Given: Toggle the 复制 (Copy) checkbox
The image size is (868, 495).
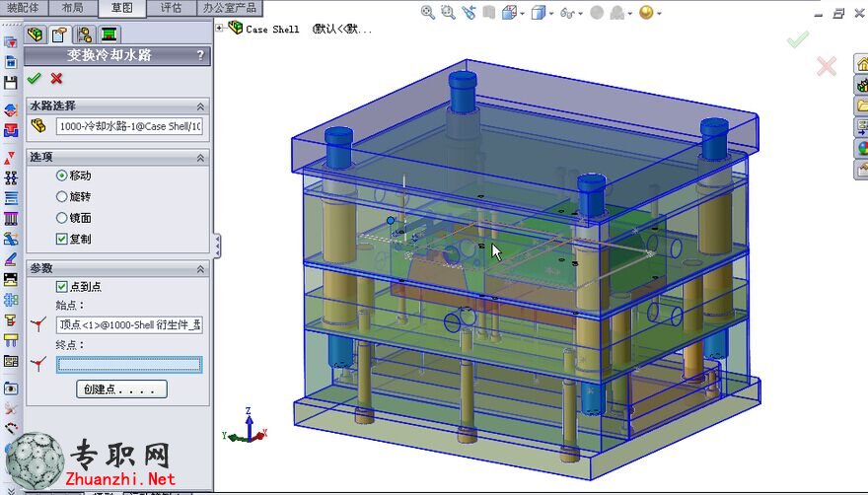Looking at the screenshot, I should coord(62,240).
